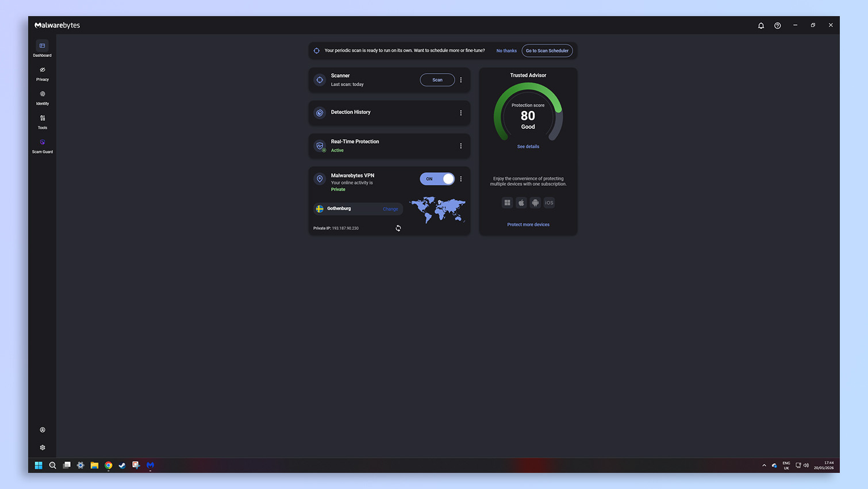Start a scan with the Scan button
This screenshot has height=489, width=868.
click(437, 80)
